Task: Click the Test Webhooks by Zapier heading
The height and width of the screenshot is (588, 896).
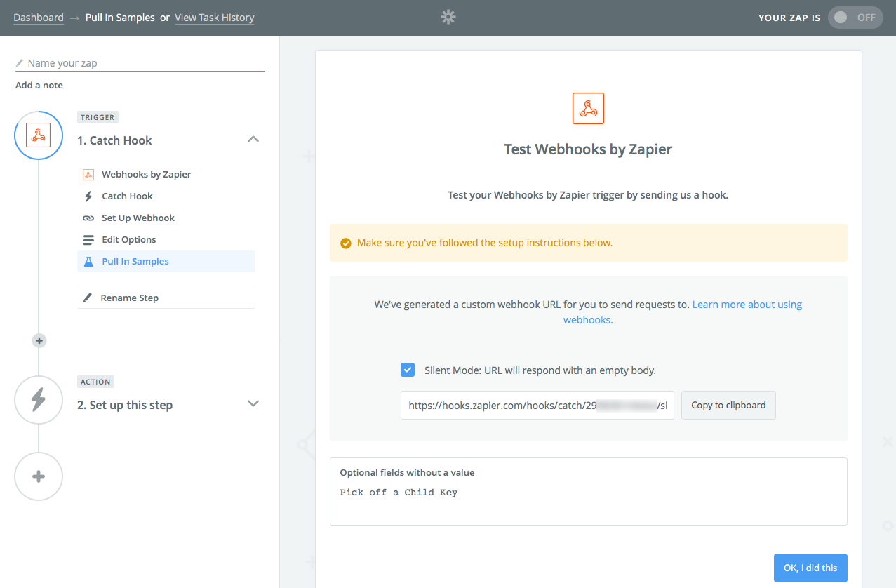Action: click(588, 149)
